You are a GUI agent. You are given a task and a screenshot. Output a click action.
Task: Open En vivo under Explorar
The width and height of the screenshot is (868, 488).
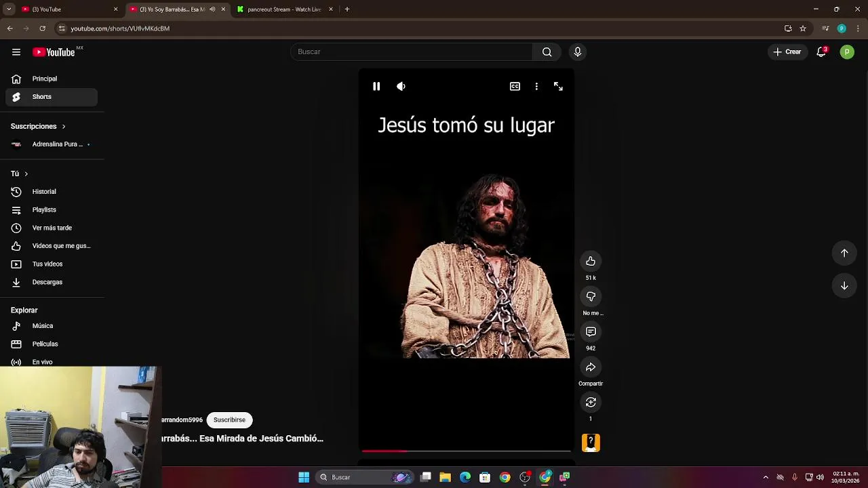coord(52,362)
